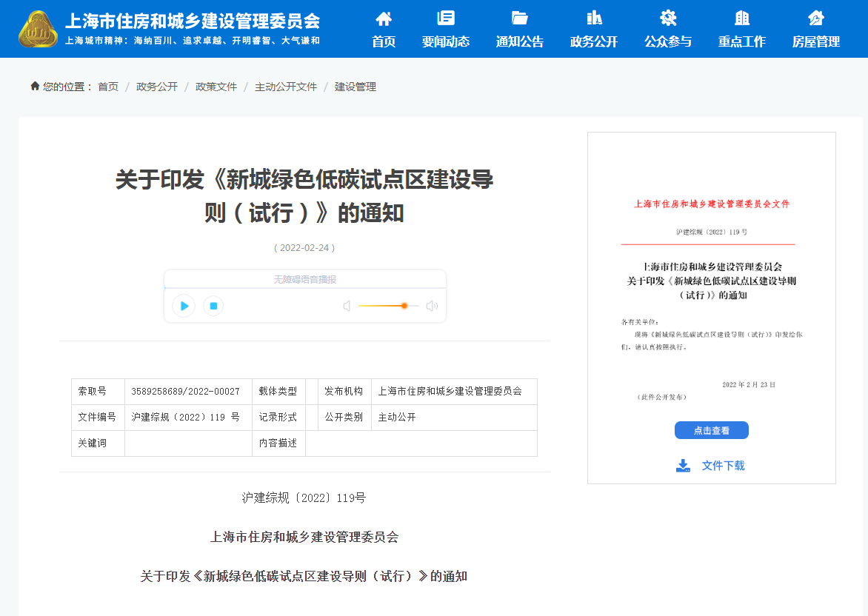
Task: Click the muted speaker icon on audio player
Action: (x=347, y=306)
